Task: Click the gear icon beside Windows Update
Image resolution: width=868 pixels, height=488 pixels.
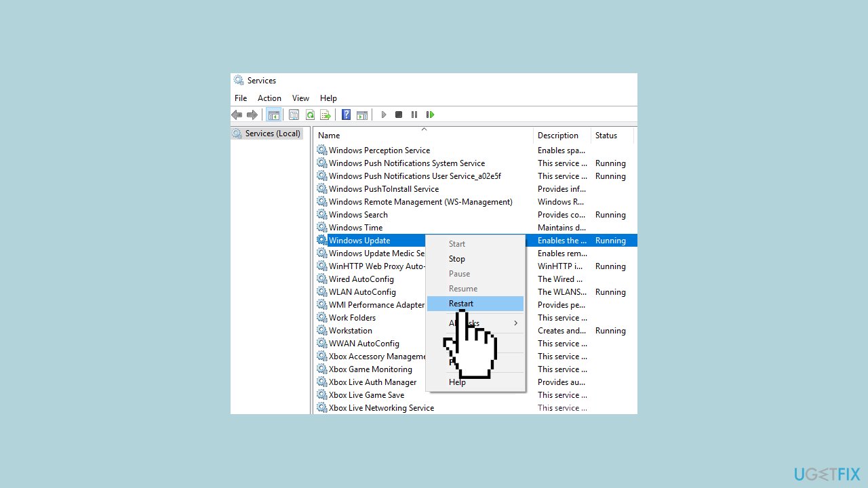Action: [322, 241]
